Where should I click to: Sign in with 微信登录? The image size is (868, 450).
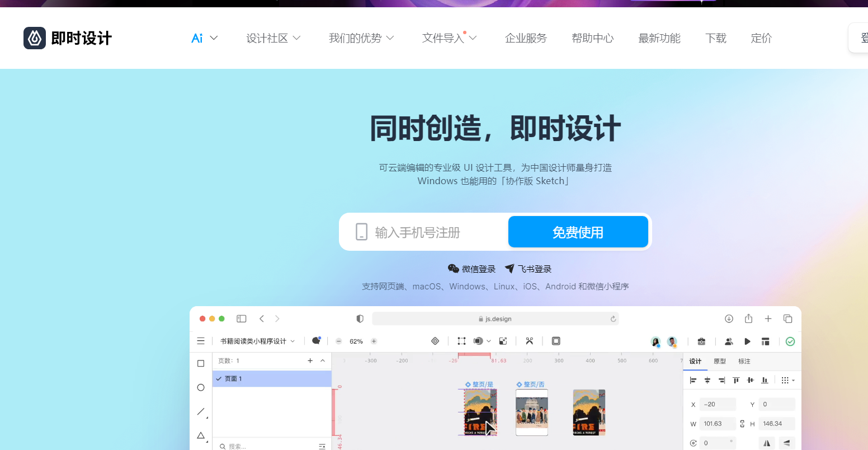pos(471,269)
